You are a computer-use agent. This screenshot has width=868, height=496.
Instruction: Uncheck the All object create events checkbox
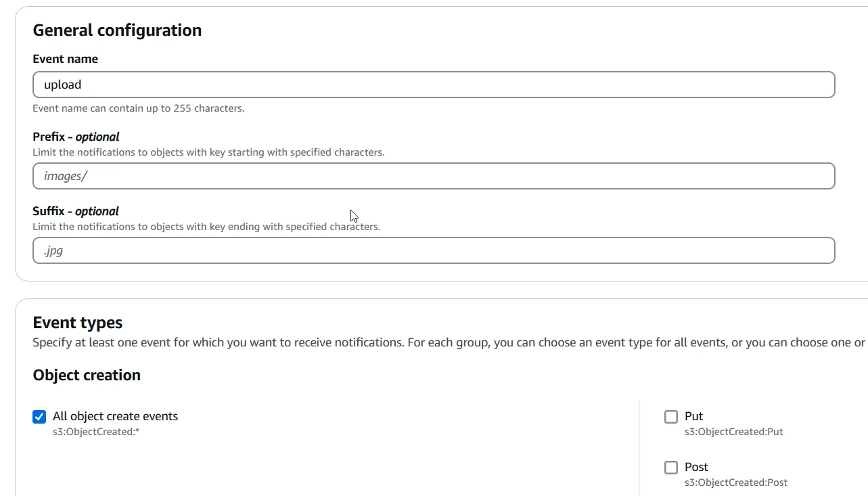pos(39,417)
